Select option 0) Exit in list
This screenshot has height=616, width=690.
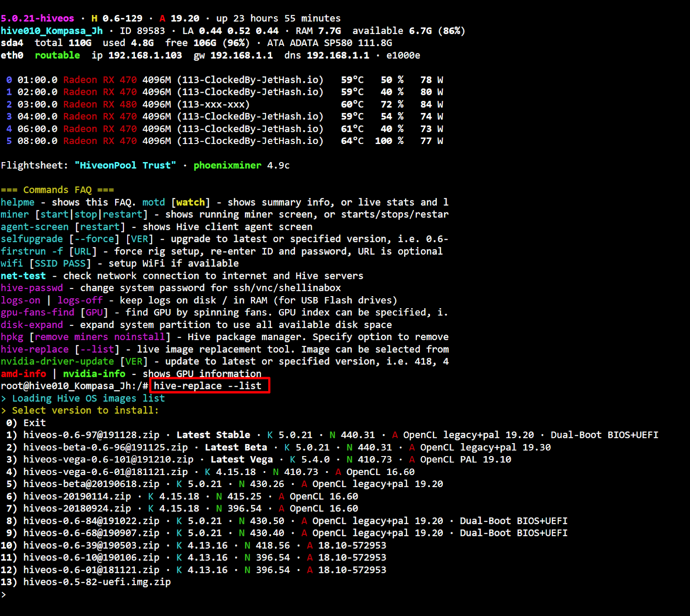coord(26,423)
